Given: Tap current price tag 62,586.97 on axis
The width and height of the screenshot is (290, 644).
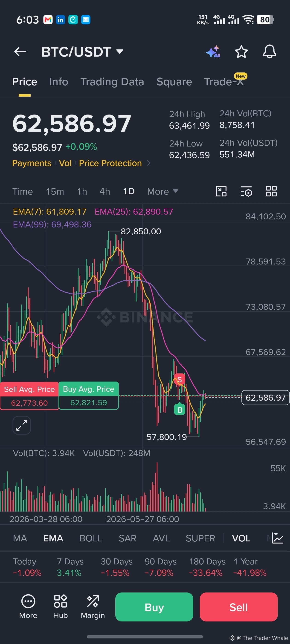Looking at the screenshot, I should [265, 397].
